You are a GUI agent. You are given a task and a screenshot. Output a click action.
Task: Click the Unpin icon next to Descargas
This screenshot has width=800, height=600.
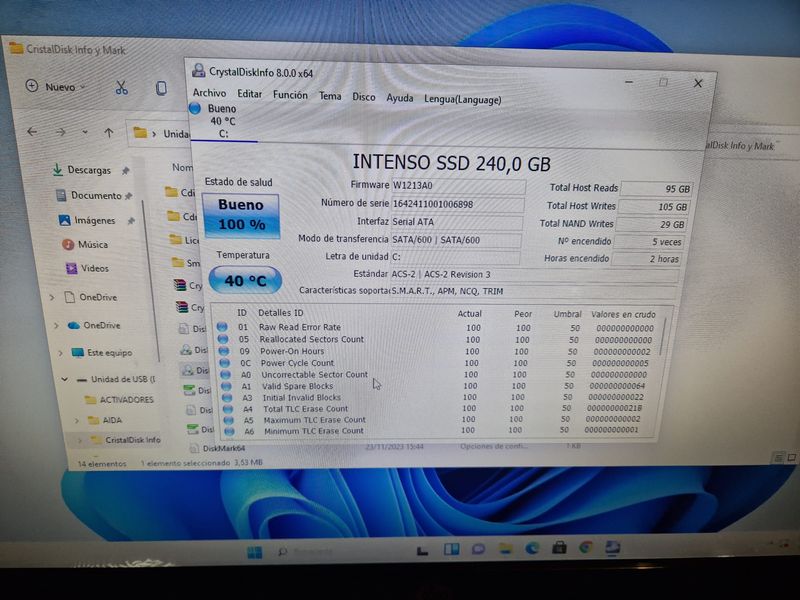click(126, 171)
